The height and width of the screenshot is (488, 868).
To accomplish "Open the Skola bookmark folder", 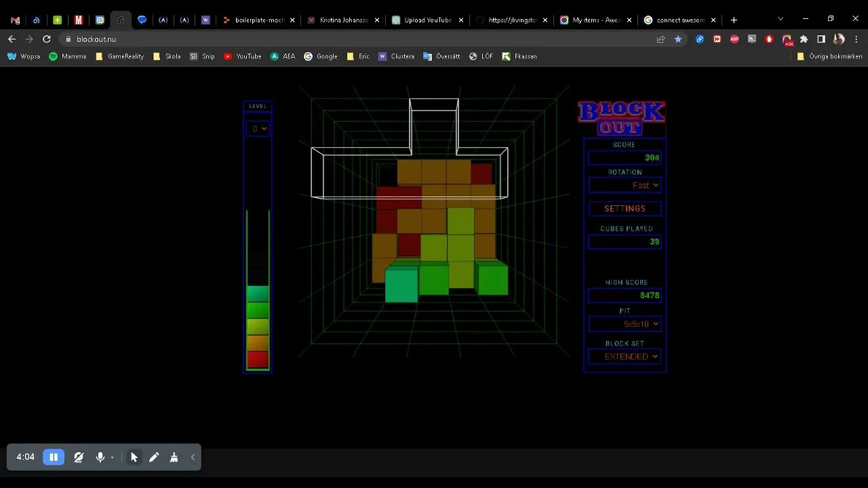I will coord(167,56).
